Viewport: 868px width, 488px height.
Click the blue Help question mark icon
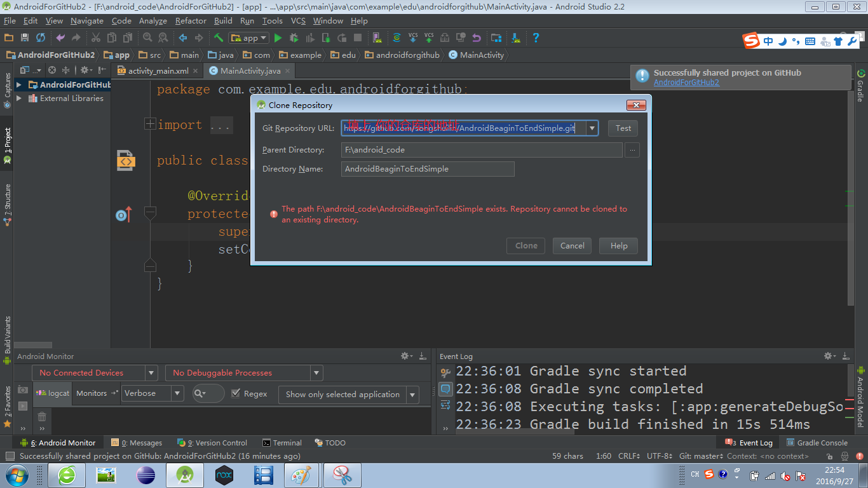536,38
